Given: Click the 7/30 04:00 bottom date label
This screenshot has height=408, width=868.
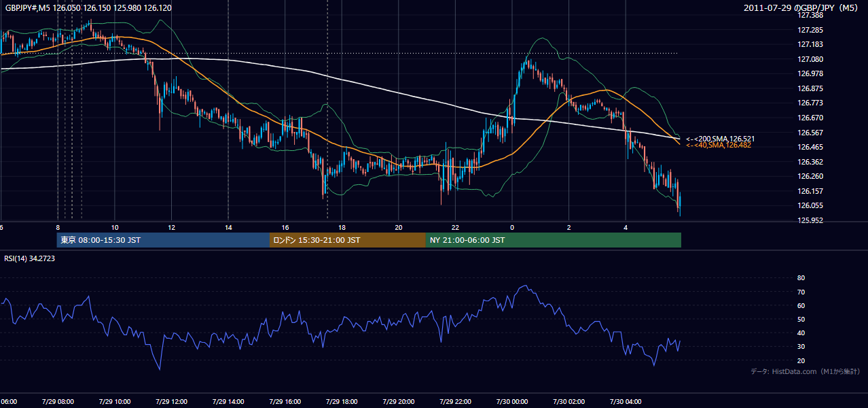Looking at the screenshot, I should [626, 401].
